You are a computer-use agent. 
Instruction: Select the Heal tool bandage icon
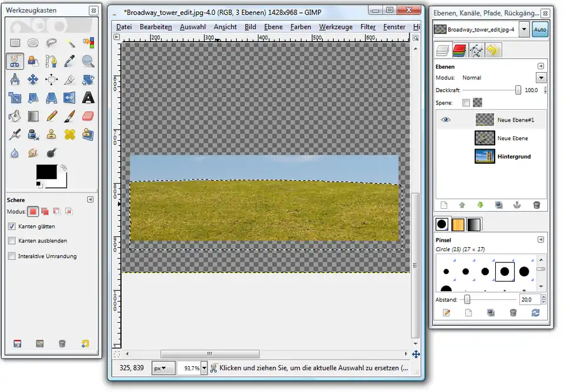70,134
